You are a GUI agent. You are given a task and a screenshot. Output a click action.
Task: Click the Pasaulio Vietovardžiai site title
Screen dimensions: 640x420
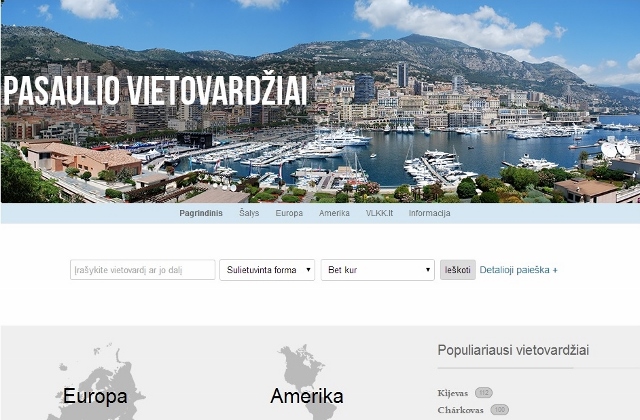(156, 91)
